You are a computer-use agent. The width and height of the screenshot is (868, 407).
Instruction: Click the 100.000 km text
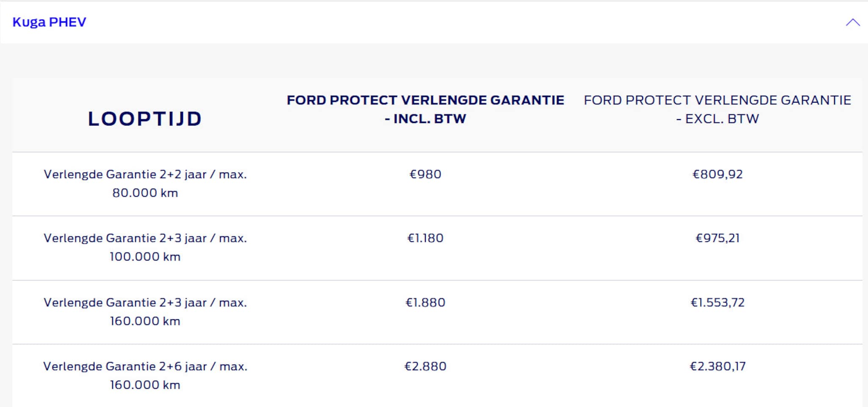pos(145,257)
